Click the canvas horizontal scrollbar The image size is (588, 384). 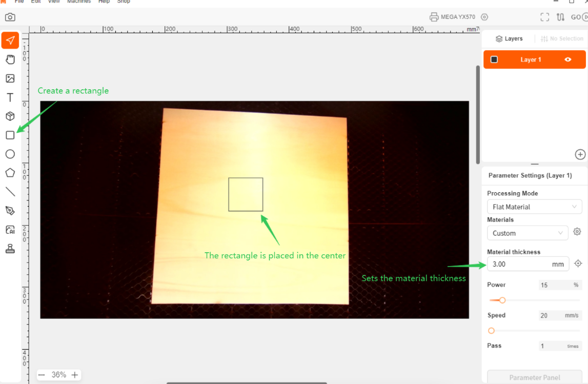[x=247, y=383]
